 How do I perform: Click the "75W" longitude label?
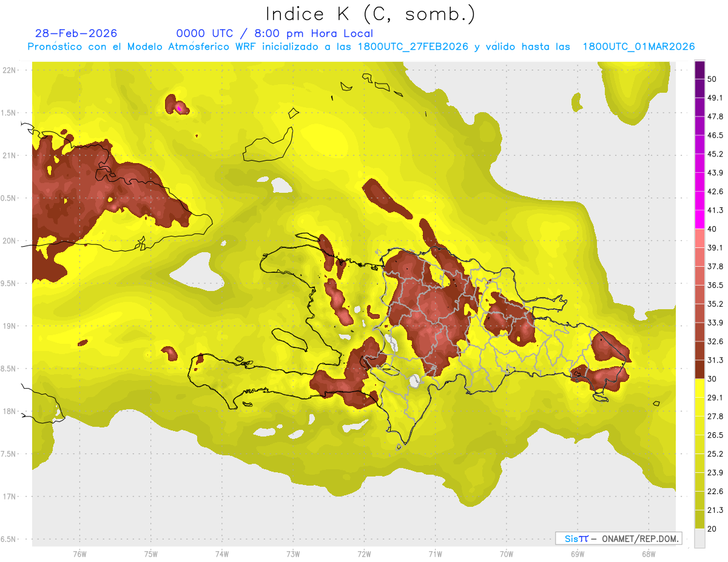pyautogui.click(x=150, y=554)
